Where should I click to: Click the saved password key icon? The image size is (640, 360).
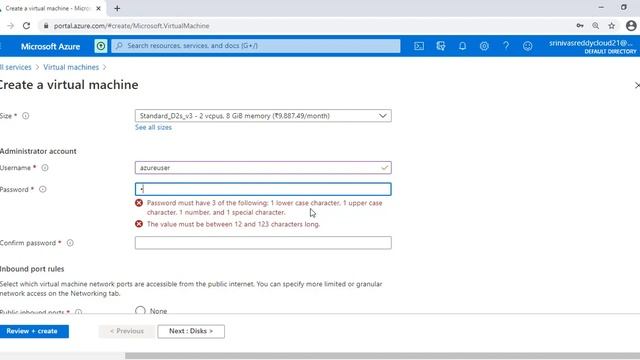click(580, 26)
